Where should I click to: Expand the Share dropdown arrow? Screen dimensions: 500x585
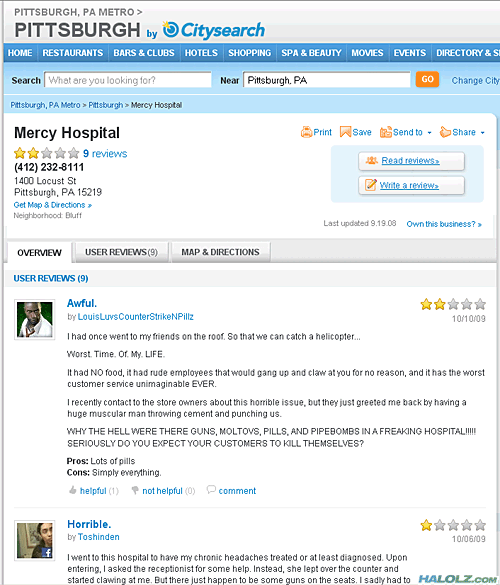482,133
